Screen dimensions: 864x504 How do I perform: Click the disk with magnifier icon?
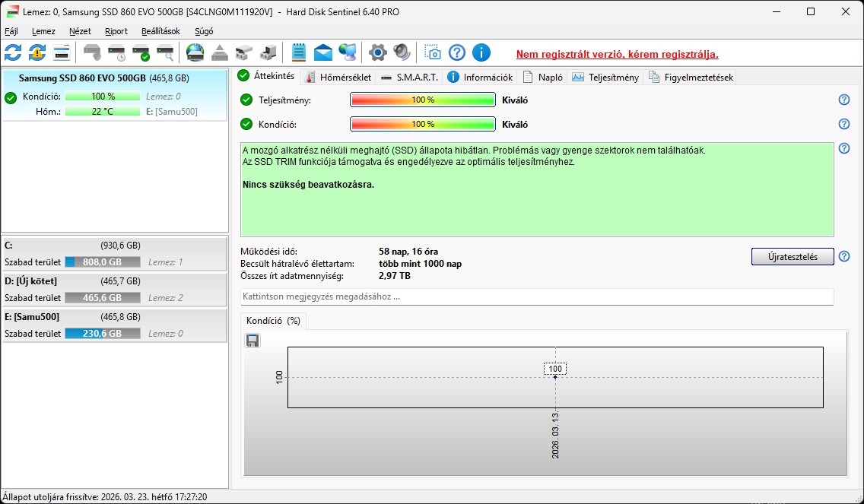tap(165, 53)
